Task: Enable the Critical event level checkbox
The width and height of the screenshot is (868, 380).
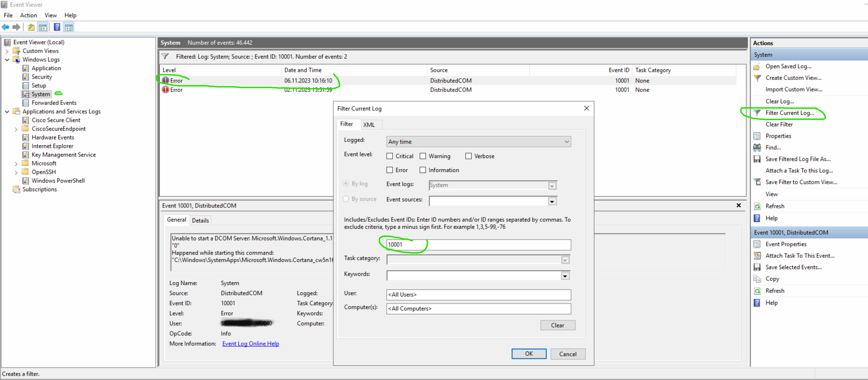Action: 390,156
